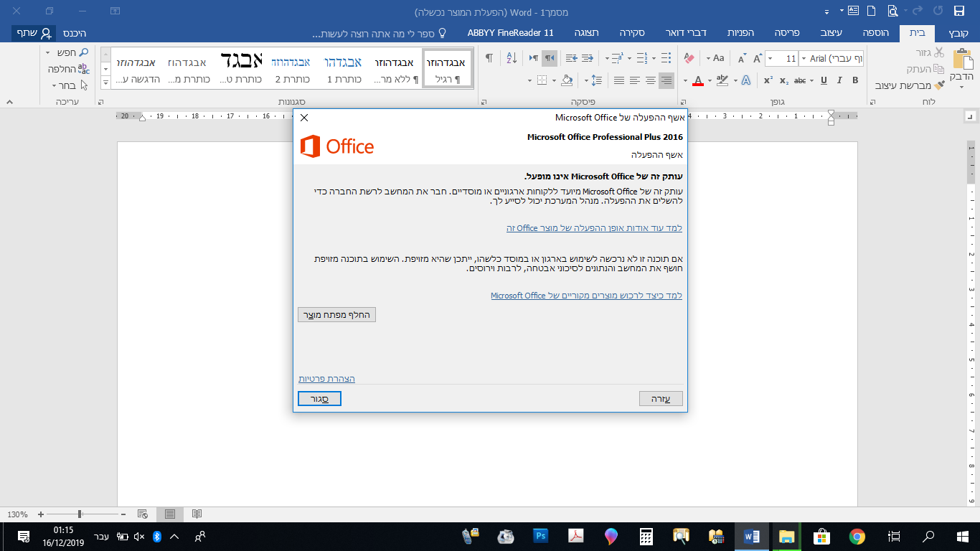
Task: Open link about purchasing genuine Microsoft Office
Action: pos(586,296)
